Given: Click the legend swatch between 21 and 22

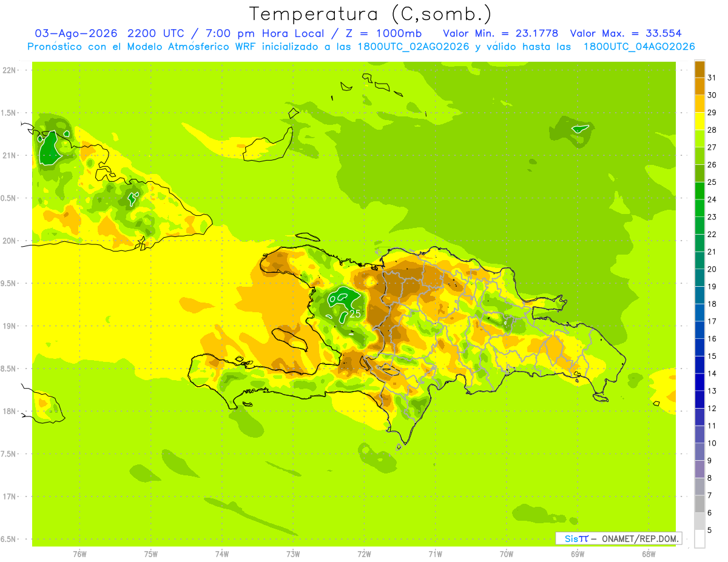Looking at the screenshot, I should click(x=699, y=243).
